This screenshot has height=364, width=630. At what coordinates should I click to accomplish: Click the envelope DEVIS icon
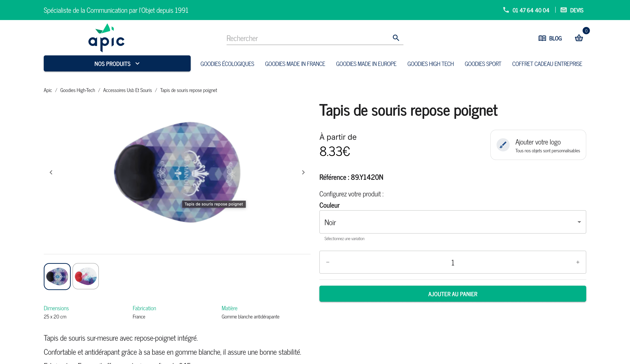[563, 10]
